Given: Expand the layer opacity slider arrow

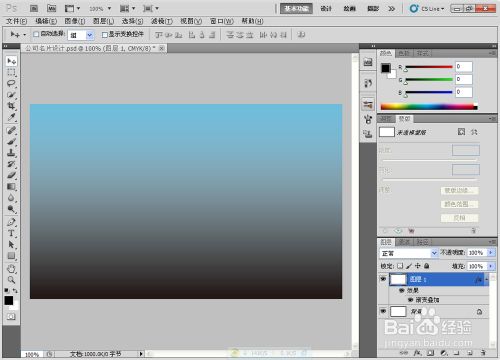Looking at the screenshot, I should (491, 253).
